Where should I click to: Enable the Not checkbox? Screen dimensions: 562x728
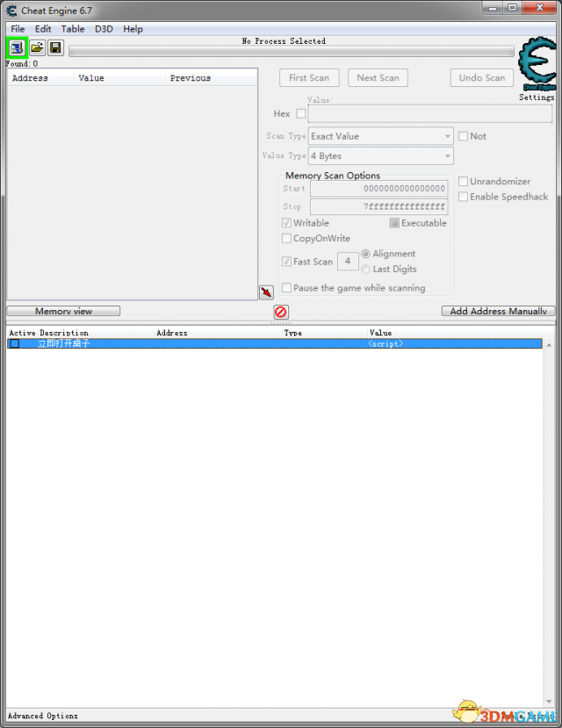[x=463, y=136]
